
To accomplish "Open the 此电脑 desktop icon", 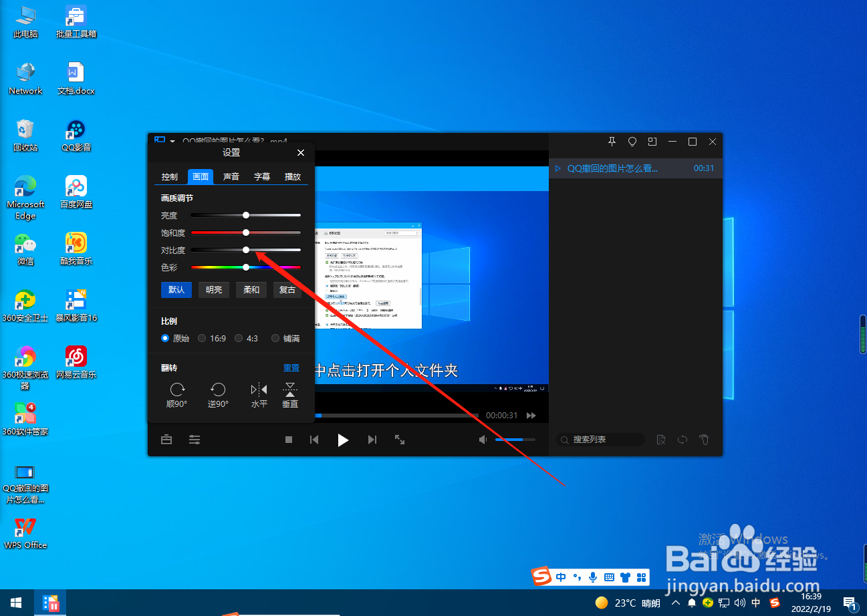I will [x=25, y=21].
